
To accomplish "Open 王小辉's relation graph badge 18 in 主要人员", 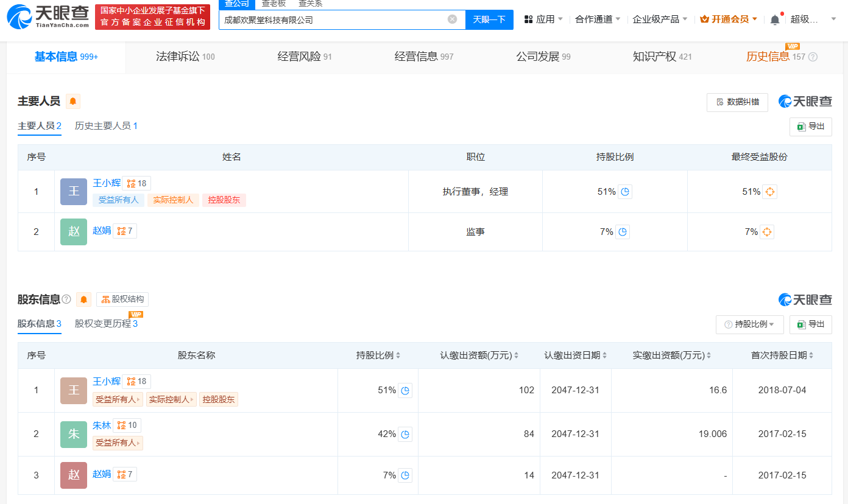I will 136,183.
